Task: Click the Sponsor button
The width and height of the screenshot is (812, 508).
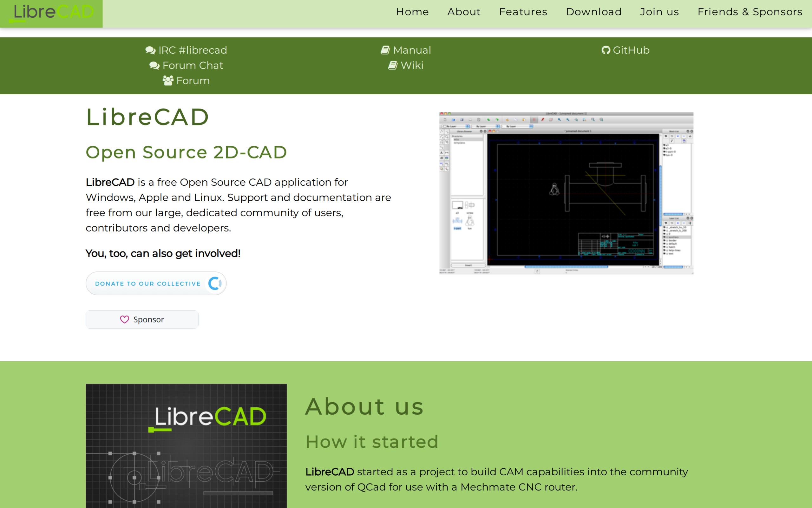Action: pos(142,319)
